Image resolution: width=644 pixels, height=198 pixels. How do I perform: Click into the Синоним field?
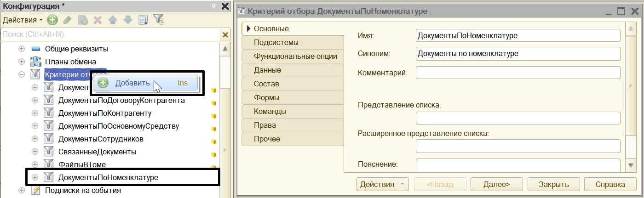(518, 54)
